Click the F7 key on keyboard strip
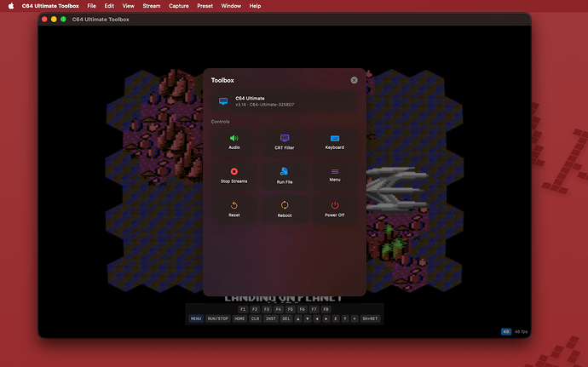Viewport: 588px width, 367px height. pyautogui.click(x=314, y=309)
